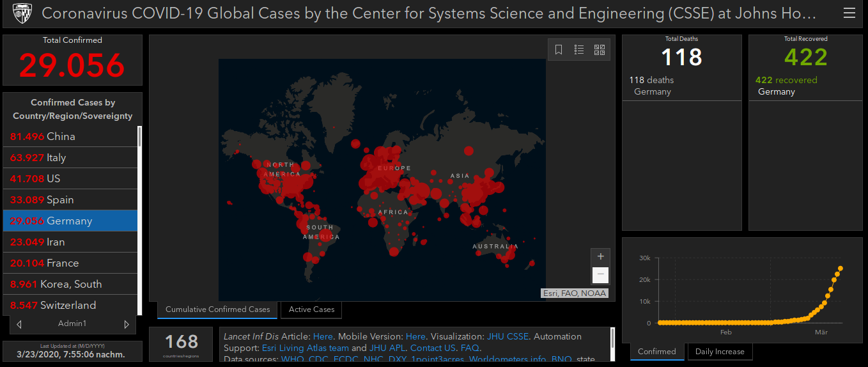Click the Johns Hopkins shield logo
868x367 pixels.
pyautogui.click(x=22, y=13)
